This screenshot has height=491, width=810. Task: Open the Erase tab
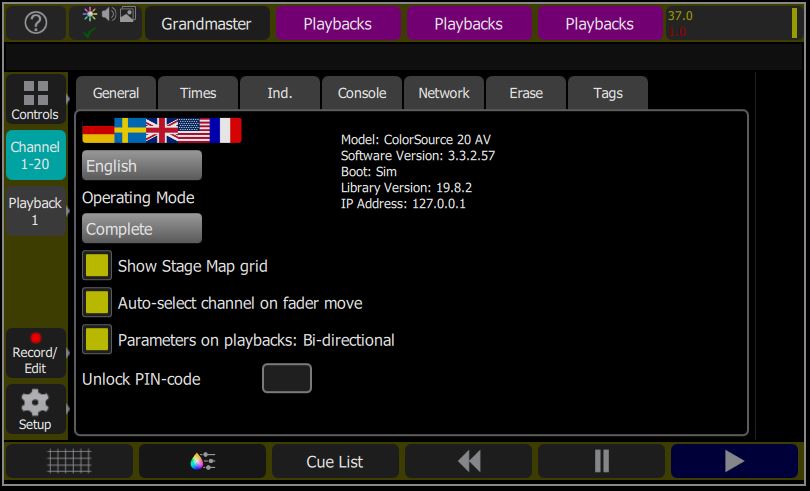point(526,93)
